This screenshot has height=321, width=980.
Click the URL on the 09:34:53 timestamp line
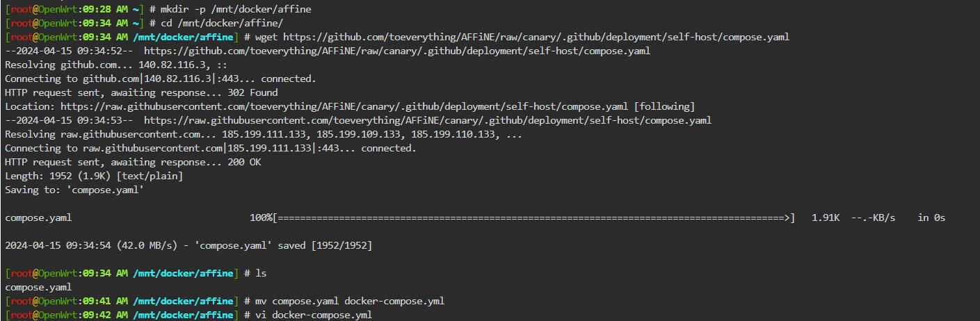pyautogui.click(x=428, y=120)
